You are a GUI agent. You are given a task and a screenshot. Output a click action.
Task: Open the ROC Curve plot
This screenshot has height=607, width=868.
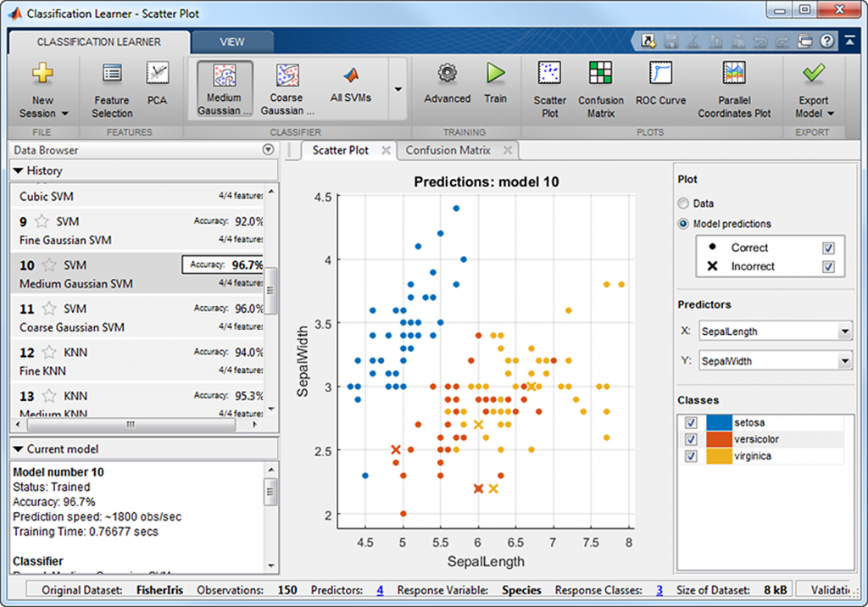(660, 75)
